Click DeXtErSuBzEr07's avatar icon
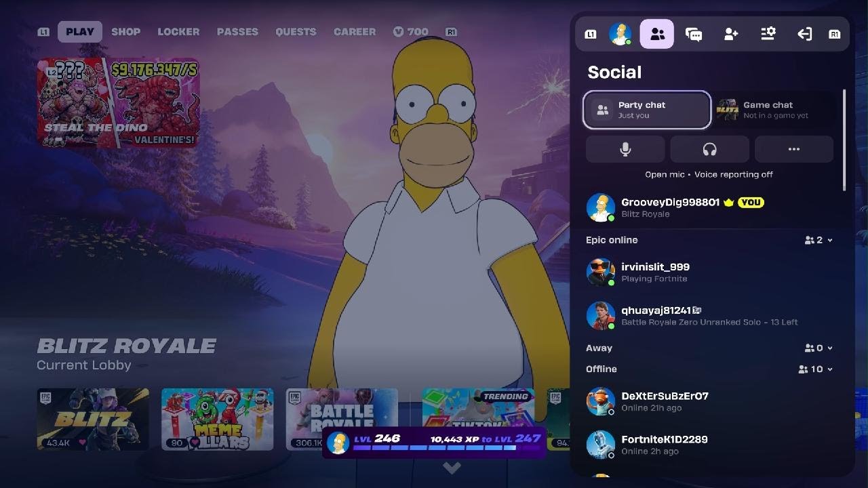 point(600,401)
